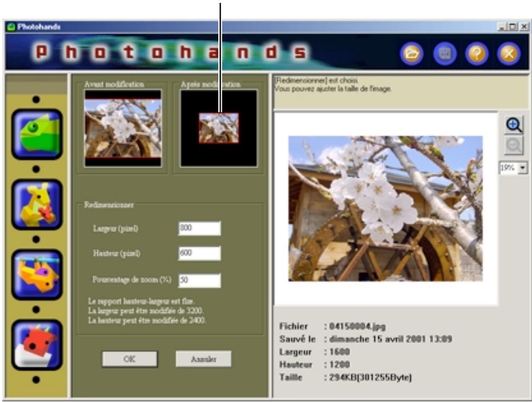Select the green chameleon tool icon
The height and width of the screenshot is (402, 532).
37,134
